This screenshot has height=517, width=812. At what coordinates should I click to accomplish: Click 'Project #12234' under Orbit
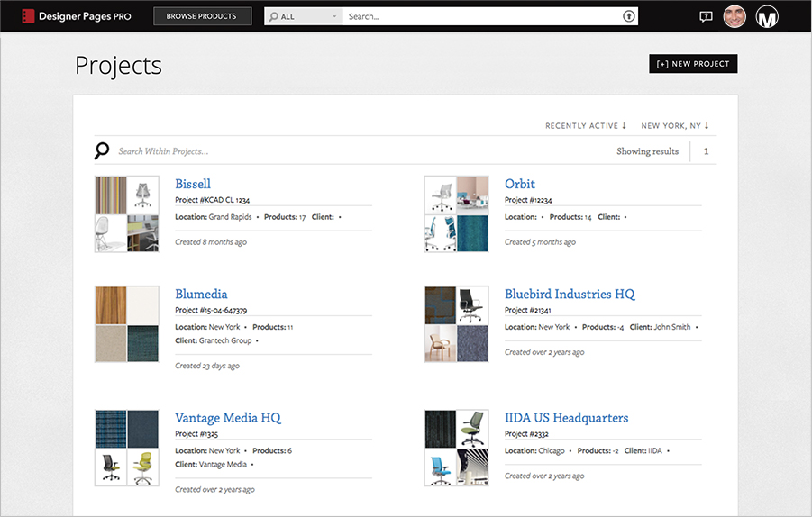pos(528,200)
